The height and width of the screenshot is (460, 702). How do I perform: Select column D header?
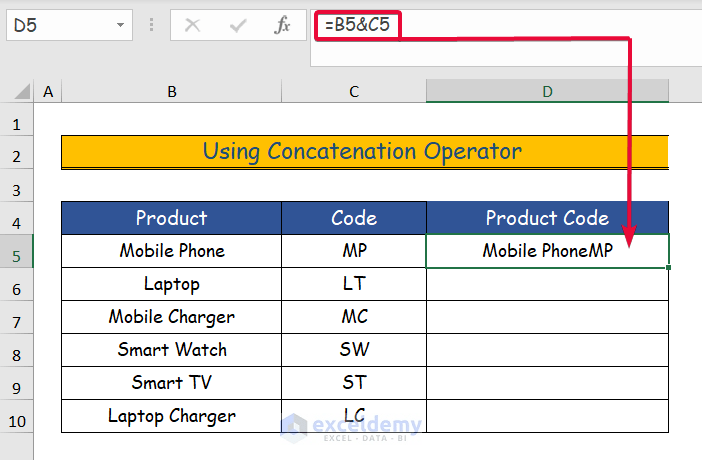(x=547, y=91)
